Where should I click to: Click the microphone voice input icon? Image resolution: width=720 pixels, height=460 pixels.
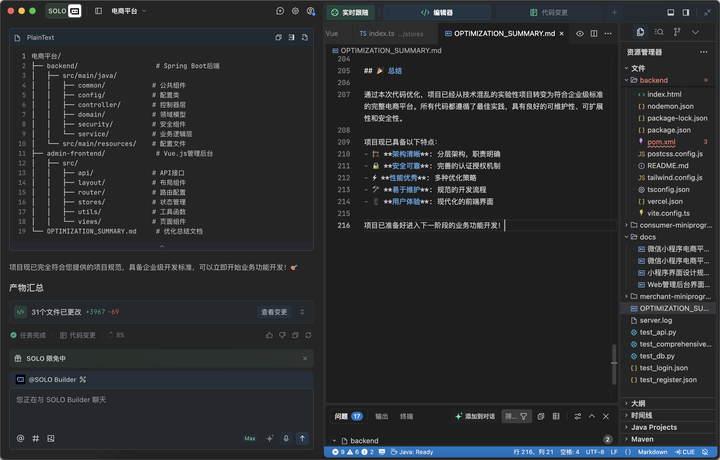pos(286,438)
